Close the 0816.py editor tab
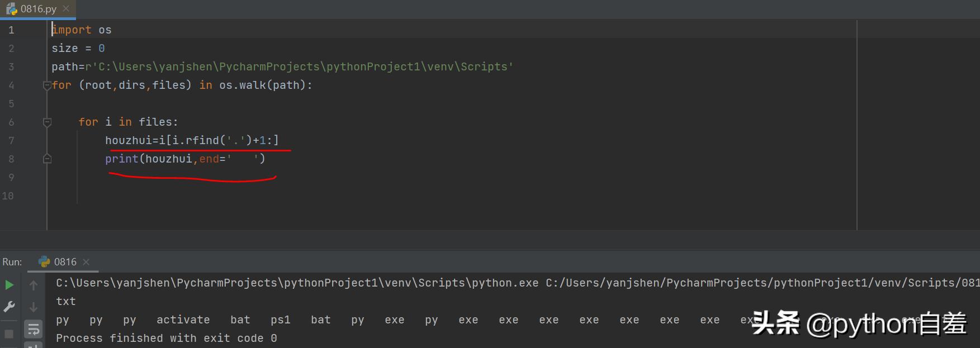The height and width of the screenshot is (348, 980). click(x=66, y=9)
